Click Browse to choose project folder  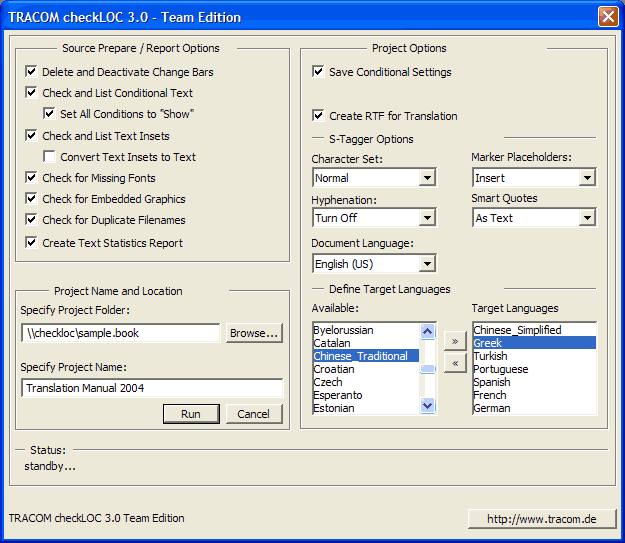point(254,333)
